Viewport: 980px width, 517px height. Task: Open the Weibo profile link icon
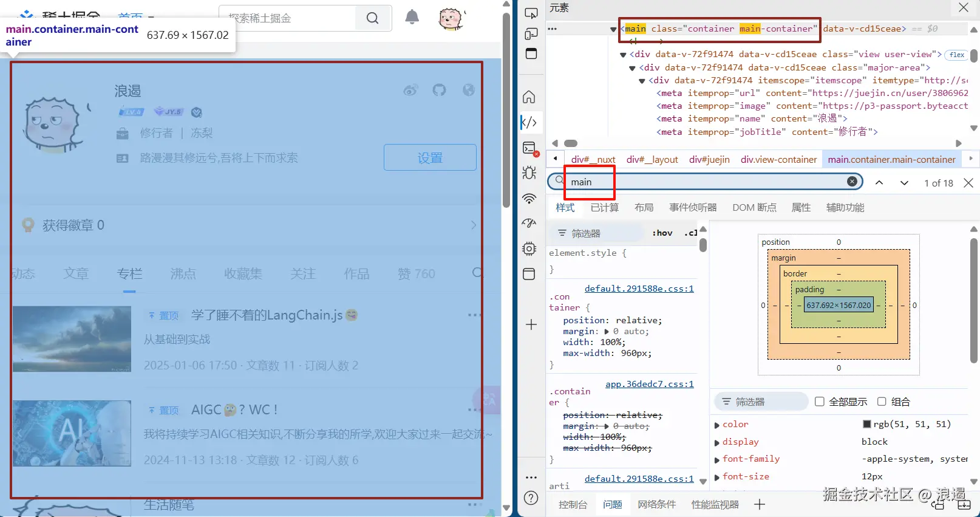[x=411, y=91]
